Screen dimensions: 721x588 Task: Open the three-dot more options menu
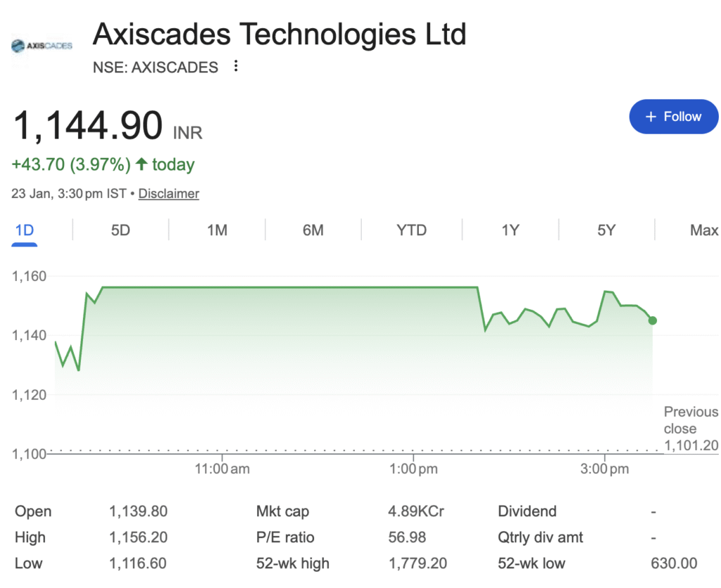[236, 66]
